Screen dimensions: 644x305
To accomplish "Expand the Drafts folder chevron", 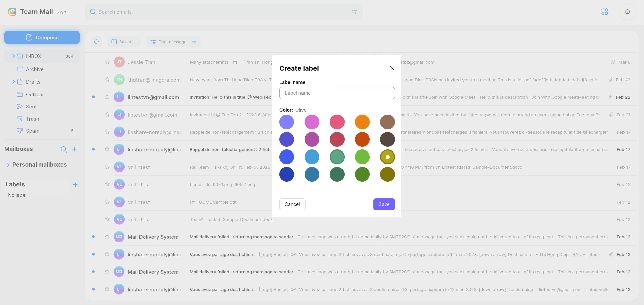I will click(x=13, y=82).
